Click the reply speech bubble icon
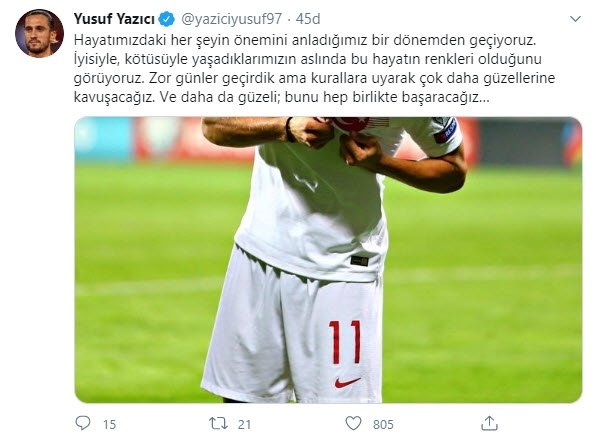The width and height of the screenshot is (596, 441). tap(83, 423)
